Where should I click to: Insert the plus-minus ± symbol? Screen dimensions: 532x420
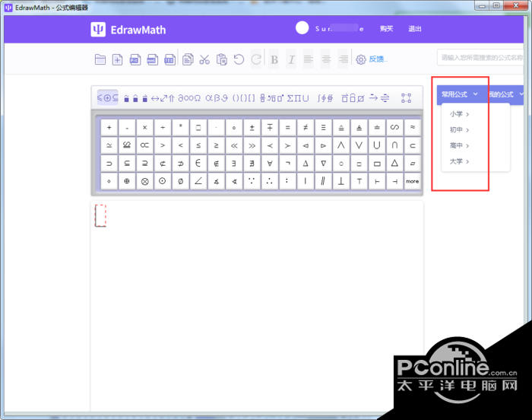pos(252,127)
